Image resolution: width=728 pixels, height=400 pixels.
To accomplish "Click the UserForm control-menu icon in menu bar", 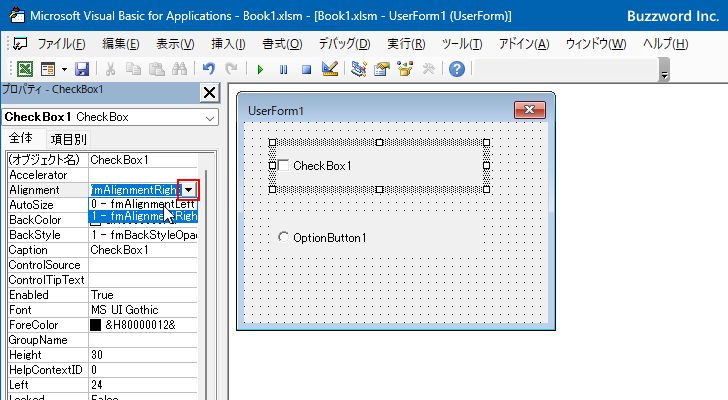I will (x=20, y=44).
